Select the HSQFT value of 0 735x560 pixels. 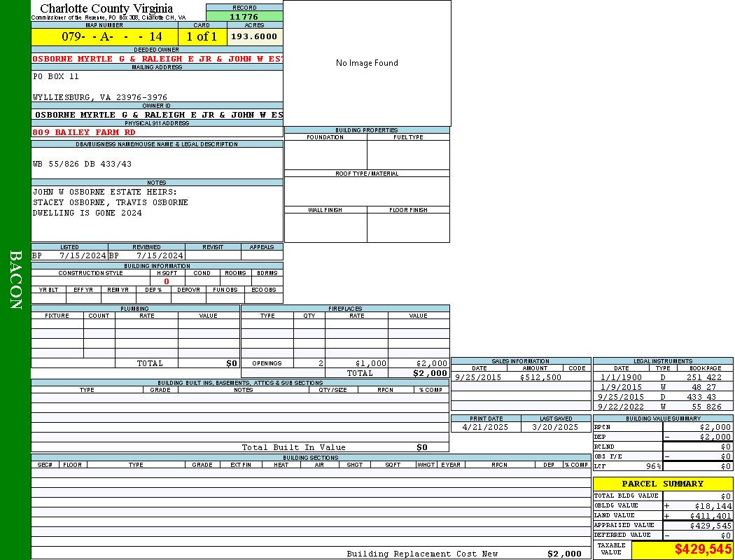point(167,281)
